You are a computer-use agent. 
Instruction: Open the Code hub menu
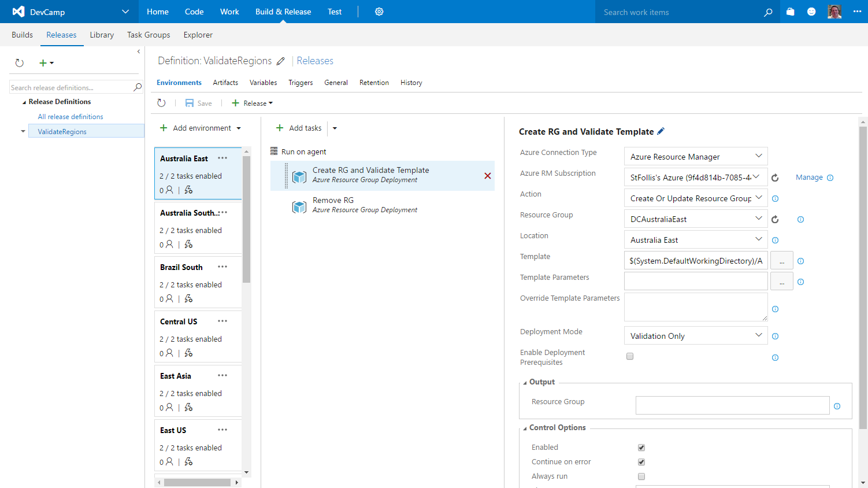pos(194,12)
